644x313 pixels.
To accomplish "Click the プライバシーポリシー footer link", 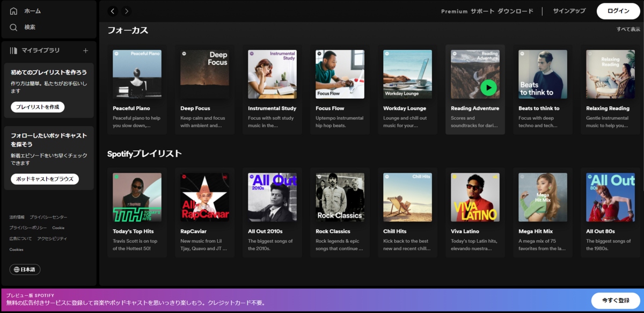I will pyautogui.click(x=28, y=228).
